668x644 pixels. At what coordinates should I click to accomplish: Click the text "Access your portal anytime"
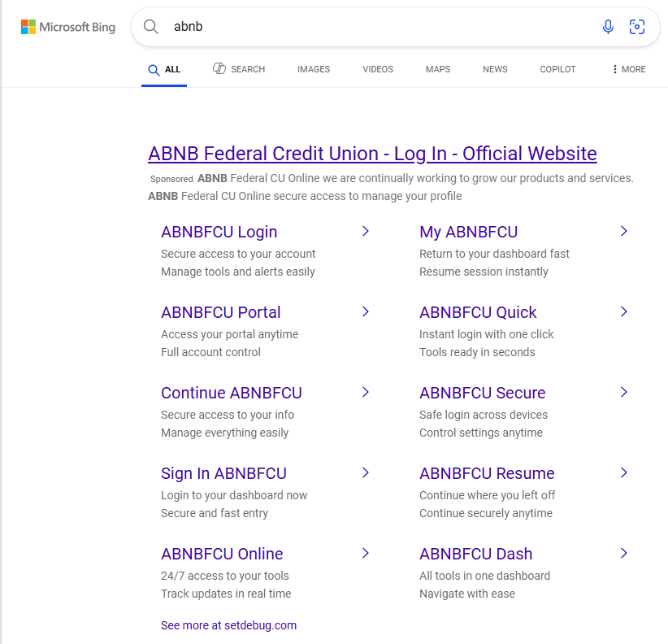(230, 334)
